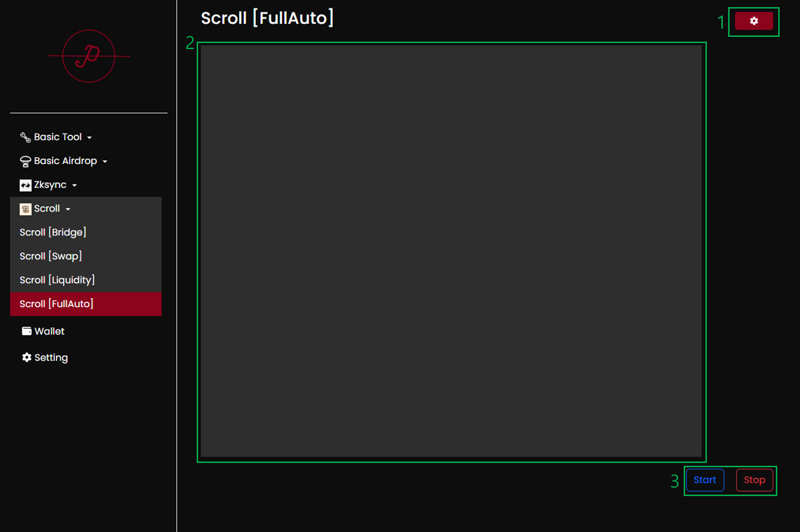Expand the Basic Tool dropdown arrow
This screenshot has width=800, height=532.
(89, 138)
